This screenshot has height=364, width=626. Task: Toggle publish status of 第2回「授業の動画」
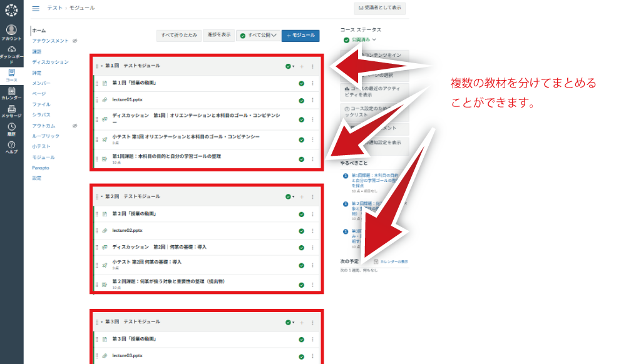[x=301, y=214]
